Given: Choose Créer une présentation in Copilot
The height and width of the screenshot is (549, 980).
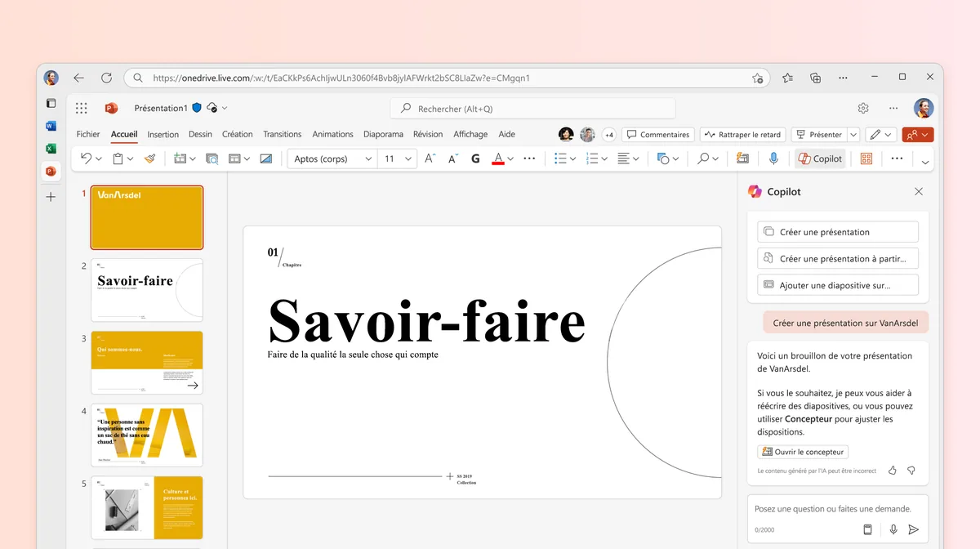Looking at the screenshot, I should (838, 232).
